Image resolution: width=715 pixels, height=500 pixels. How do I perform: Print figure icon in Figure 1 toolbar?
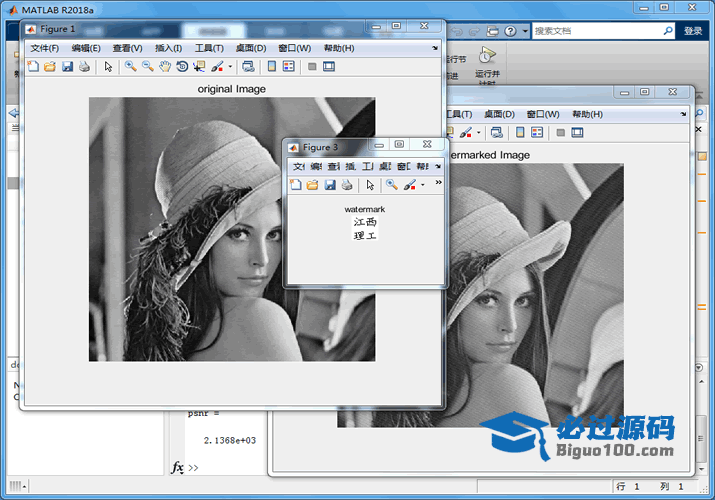(84, 67)
